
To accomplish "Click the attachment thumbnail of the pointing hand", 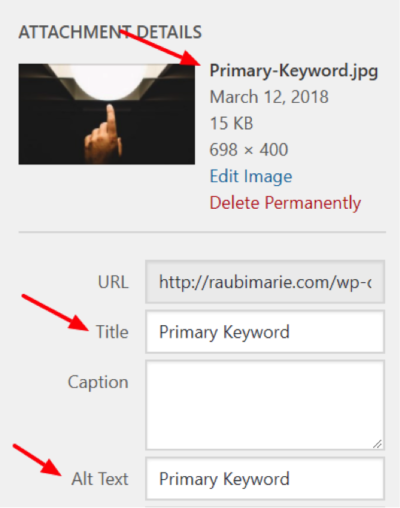I will click(x=107, y=114).
